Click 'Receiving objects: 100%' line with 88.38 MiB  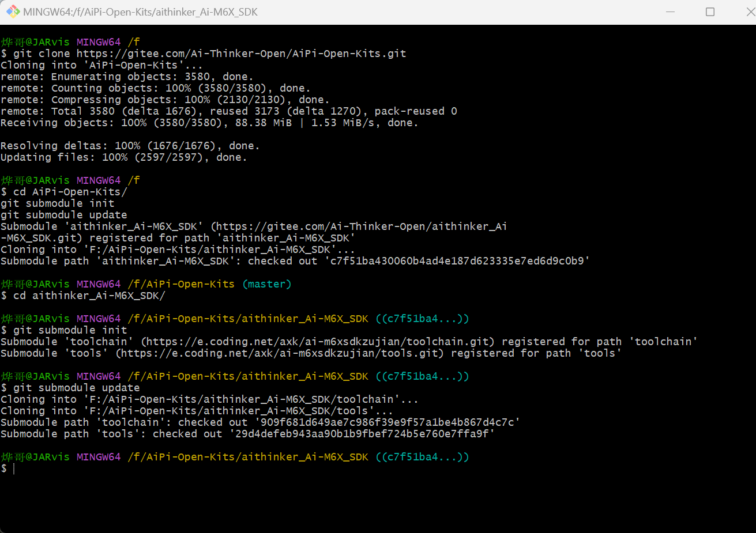coord(210,123)
